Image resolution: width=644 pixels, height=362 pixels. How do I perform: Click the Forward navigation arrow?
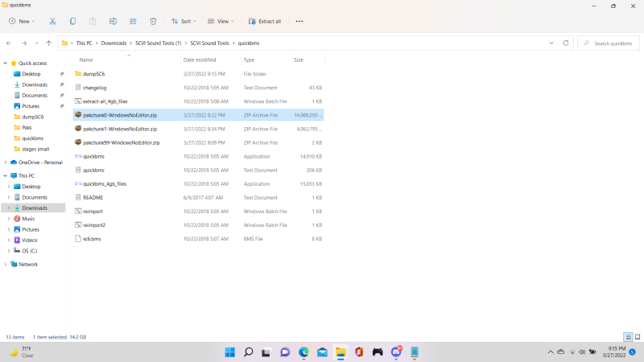pyautogui.click(x=24, y=43)
